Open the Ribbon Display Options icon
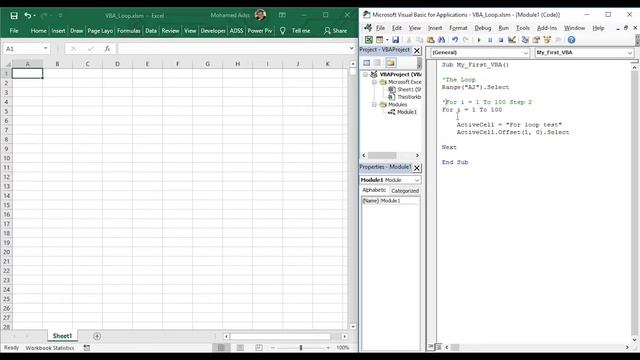 click(x=282, y=15)
